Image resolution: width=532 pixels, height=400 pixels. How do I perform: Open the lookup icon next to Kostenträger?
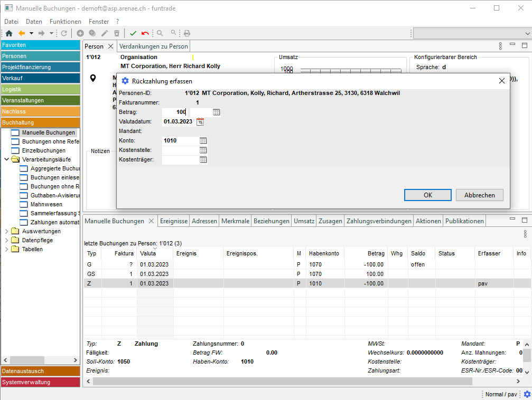coord(203,160)
